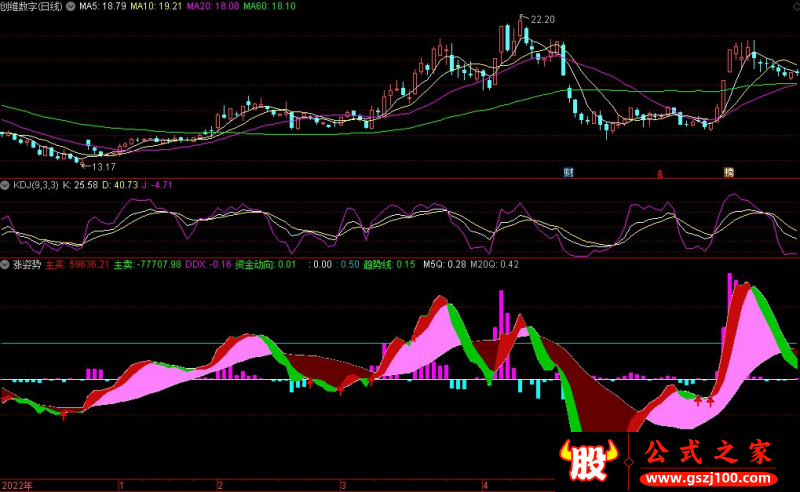Screen dimensions: 800x492
Task: Click the red event marker between 财 and orange marker
Action: [659, 173]
